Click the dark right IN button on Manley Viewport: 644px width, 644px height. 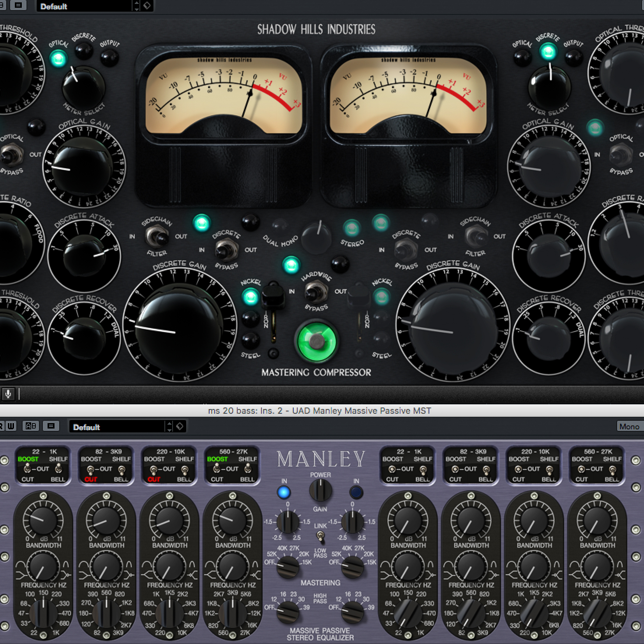[x=356, y=492]
